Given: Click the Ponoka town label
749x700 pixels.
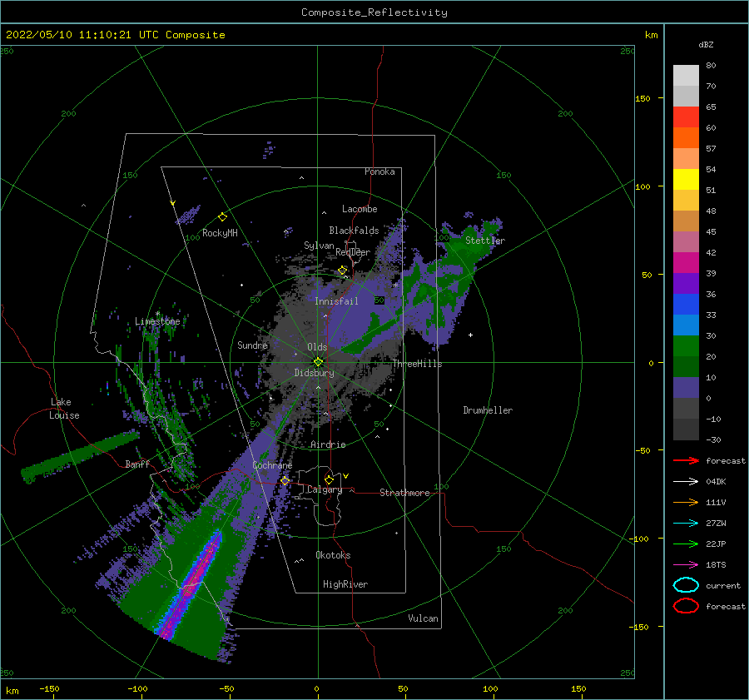Looking at the screenshot, I should click(x=379, y=171).
